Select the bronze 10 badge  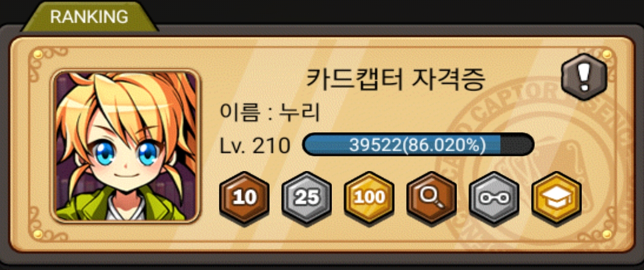pos(244,197)
